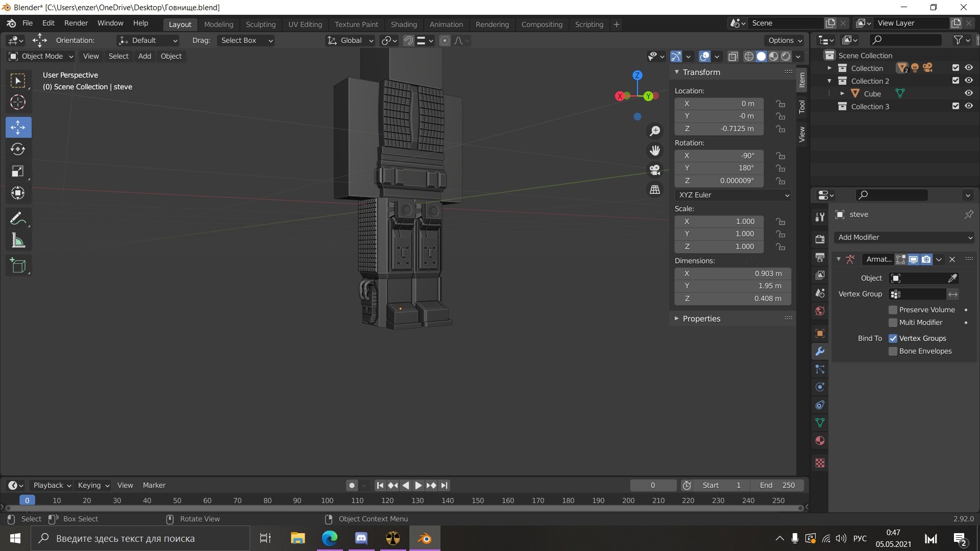Image resolution: width=980 pixels, height=551 pixels.
Task: Switch to wireframe viewport shading
Action: [749, 56]
